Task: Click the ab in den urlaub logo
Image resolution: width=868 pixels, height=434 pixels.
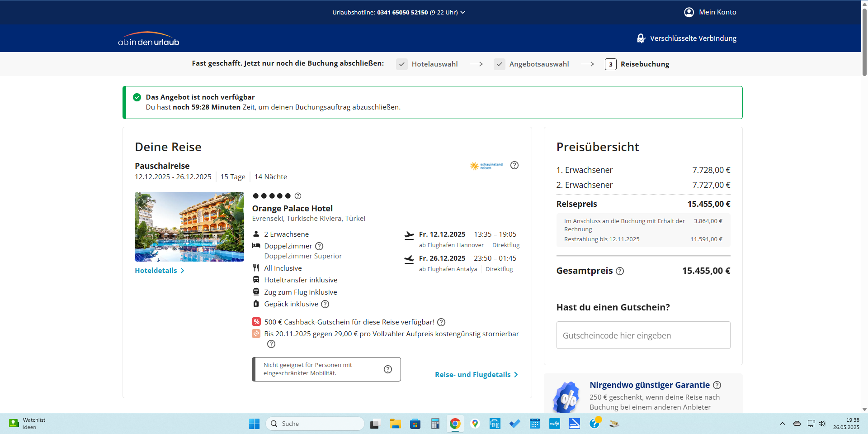Action: tap(148, 39)
